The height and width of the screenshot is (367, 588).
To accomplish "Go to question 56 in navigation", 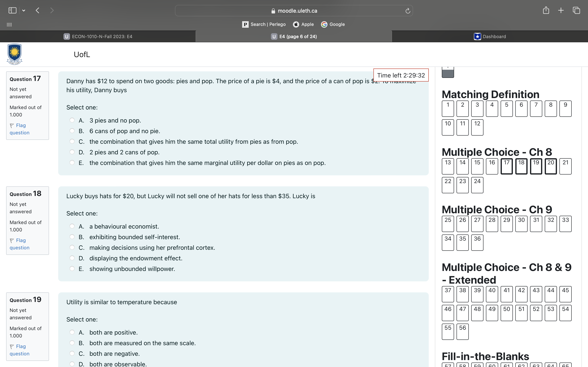I will [x=462, y=331].
